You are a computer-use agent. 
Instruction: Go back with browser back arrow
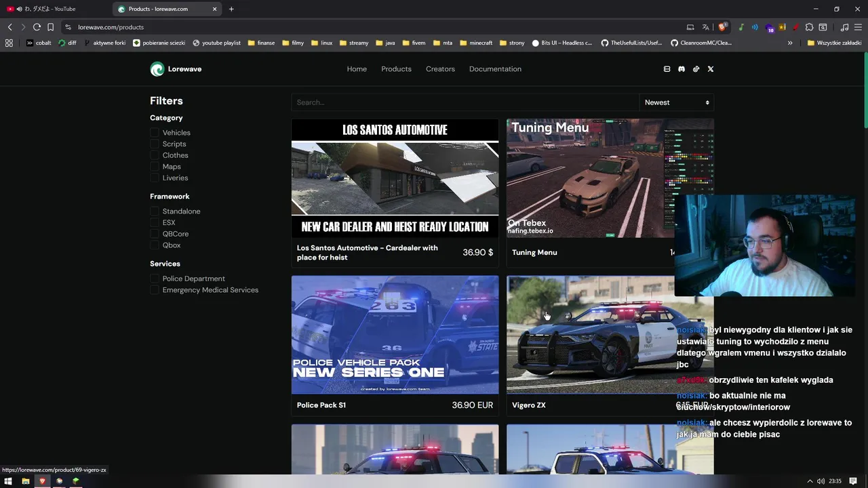[9, 27]
